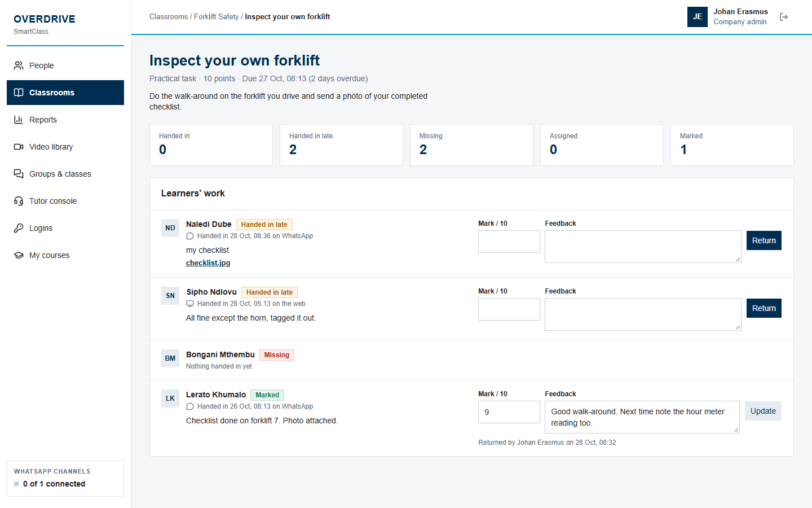The height and width of the screenshot is (508, 812).
Task: Focus the mark field for Naledi Dube
Action: (509, 242)
